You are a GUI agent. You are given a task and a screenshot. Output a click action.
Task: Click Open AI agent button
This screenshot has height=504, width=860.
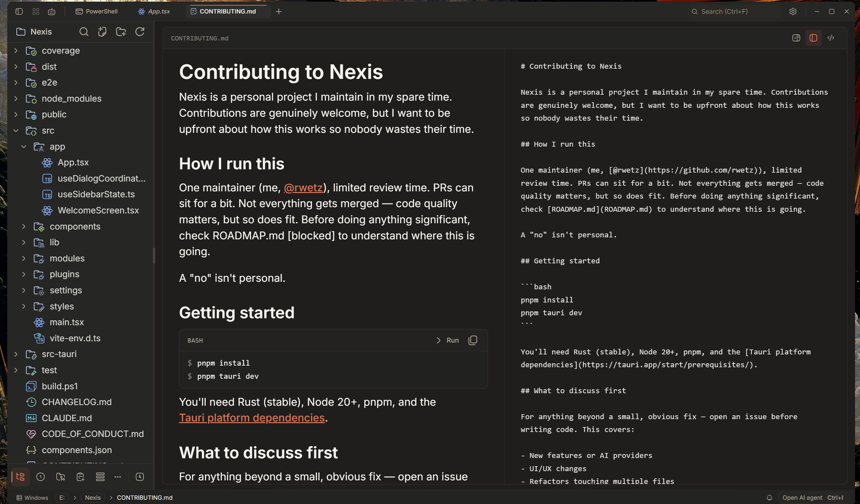click(813, 497)
